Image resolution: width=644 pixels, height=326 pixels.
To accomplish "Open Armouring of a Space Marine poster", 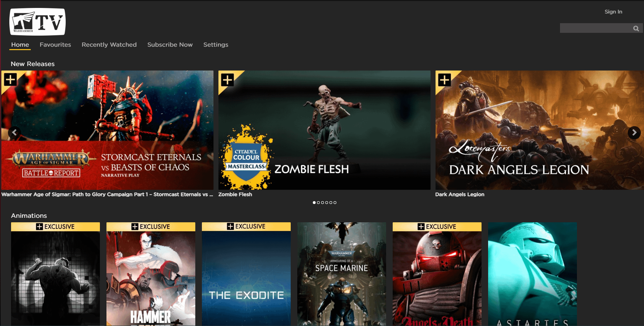I will click(x=342, y=274).
